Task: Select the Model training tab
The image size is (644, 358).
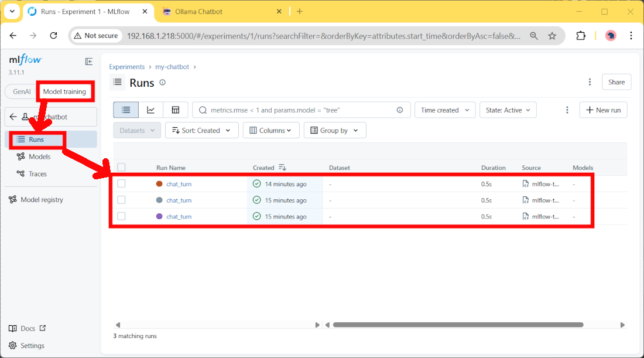Action: [65, 91]
